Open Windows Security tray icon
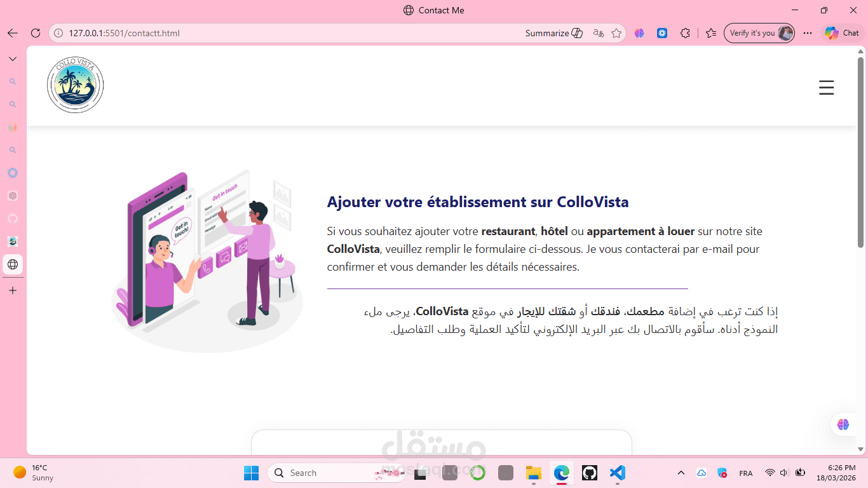Viewport: 868px width, 488px height. click(722, 473)
